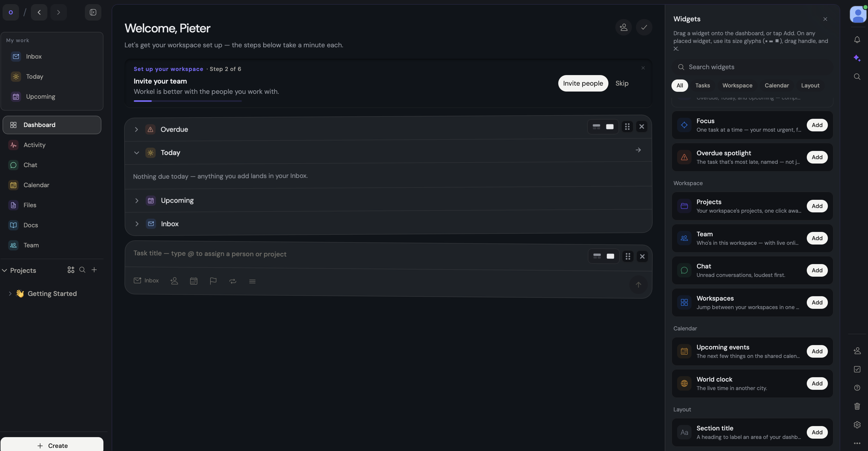Set priority with flag icon

pos(213,281)
